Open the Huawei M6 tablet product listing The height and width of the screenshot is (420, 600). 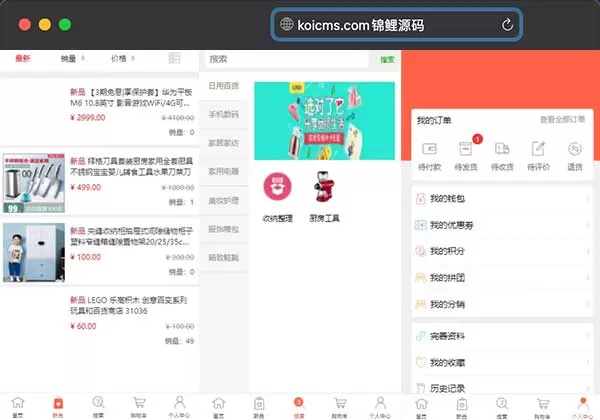99,111
